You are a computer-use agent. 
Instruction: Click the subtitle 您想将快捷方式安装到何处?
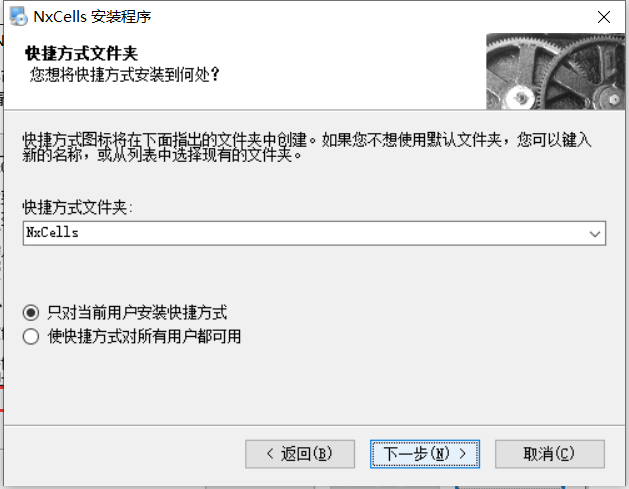[x=125, y=75]
